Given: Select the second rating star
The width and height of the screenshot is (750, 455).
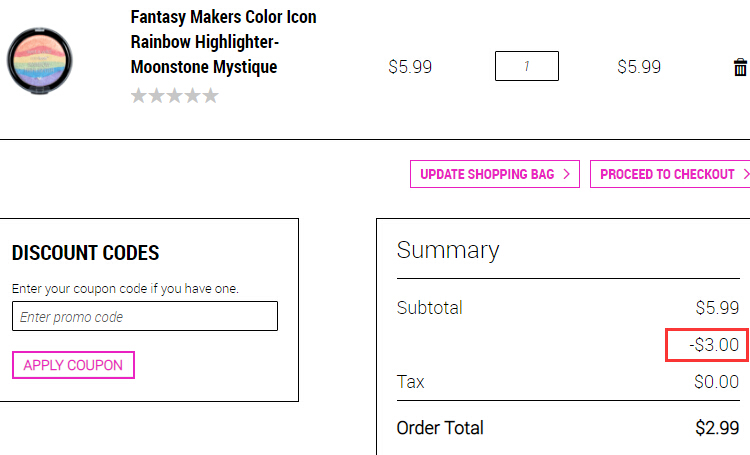Looking at the screenshot, I should click(156, 96).
